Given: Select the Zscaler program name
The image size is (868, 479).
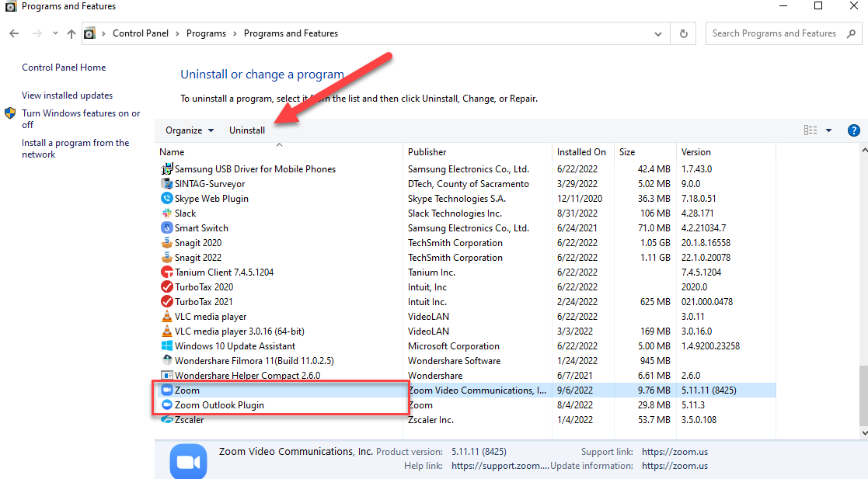Looking at the screenshot, I should tap(189, 420).
